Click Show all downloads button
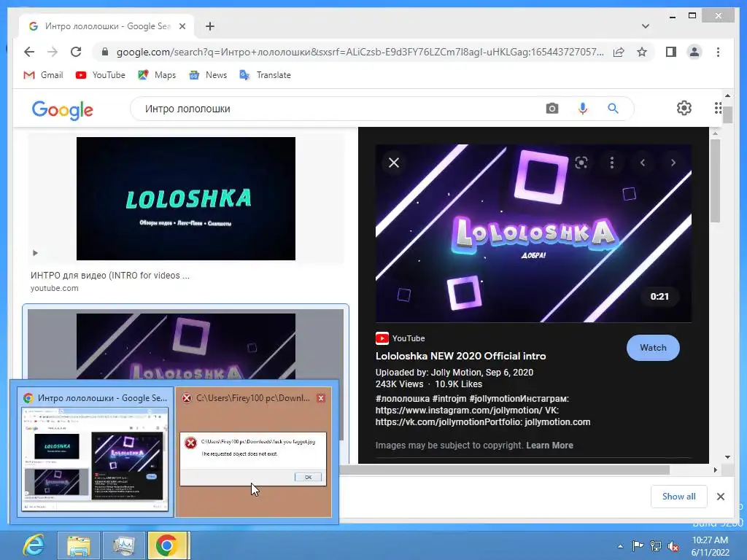The height and width of the screenshot is (560, 747). pos(678,497)
